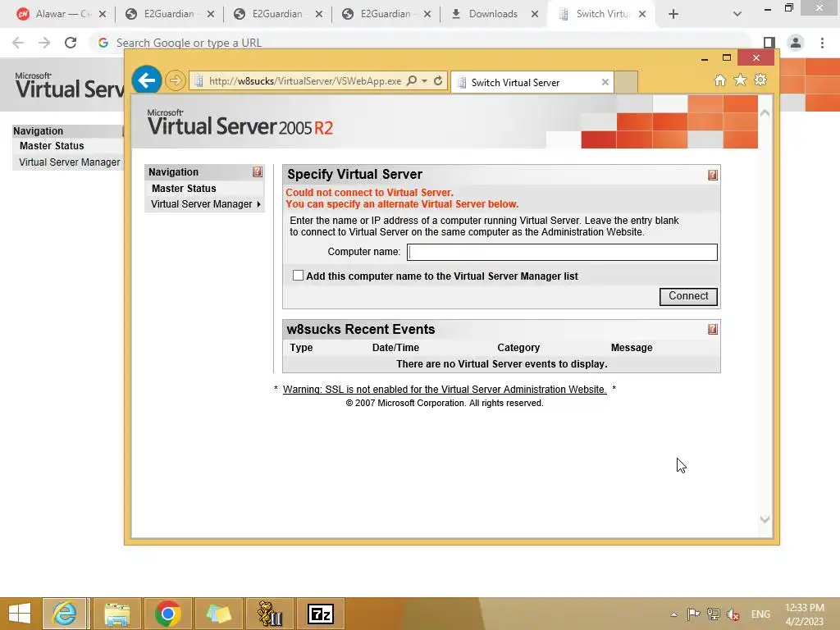Close the Downloads Chrome tab
This screenshot has height=630, width=840.
(535, 14)
